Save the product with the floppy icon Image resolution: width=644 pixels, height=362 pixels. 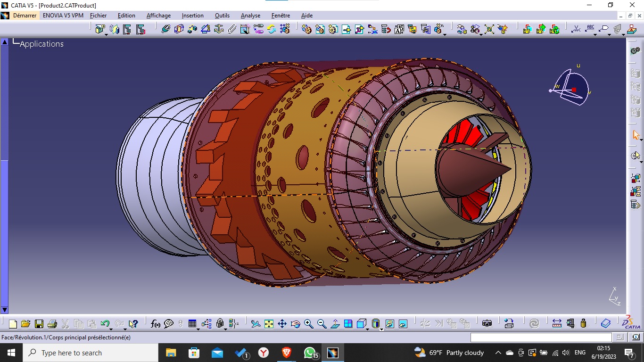39,324
